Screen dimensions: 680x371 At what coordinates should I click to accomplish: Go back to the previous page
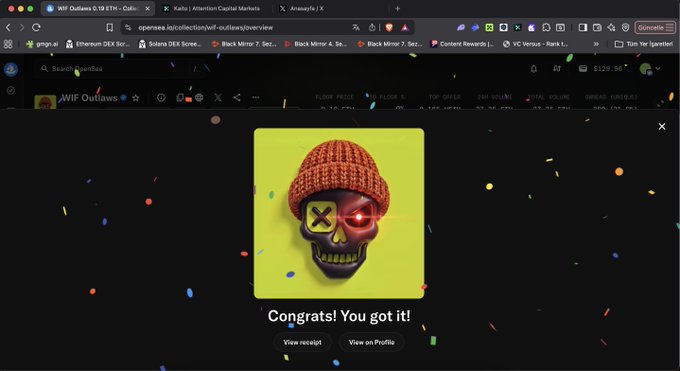tap(8, 27)
